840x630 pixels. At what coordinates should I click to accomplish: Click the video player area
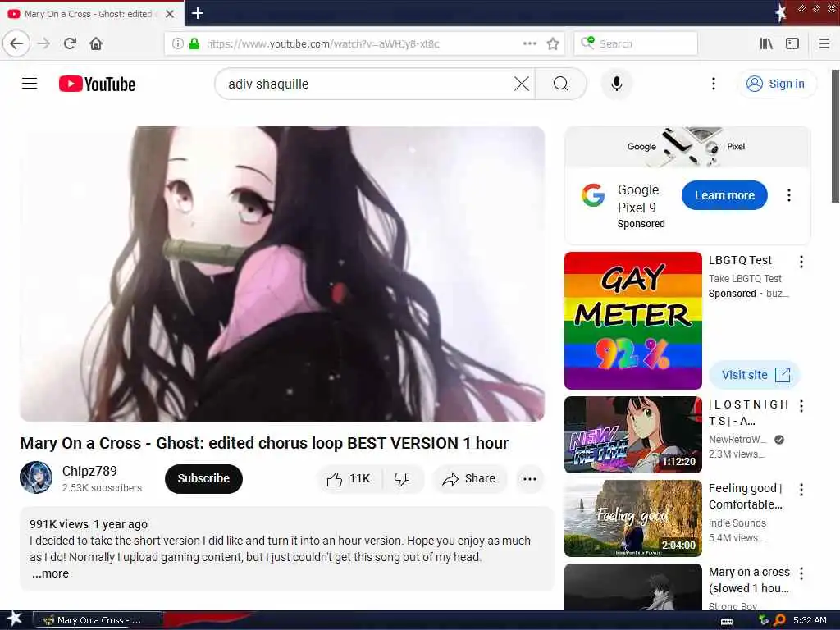pyautogui.click(x=282, y=274)
